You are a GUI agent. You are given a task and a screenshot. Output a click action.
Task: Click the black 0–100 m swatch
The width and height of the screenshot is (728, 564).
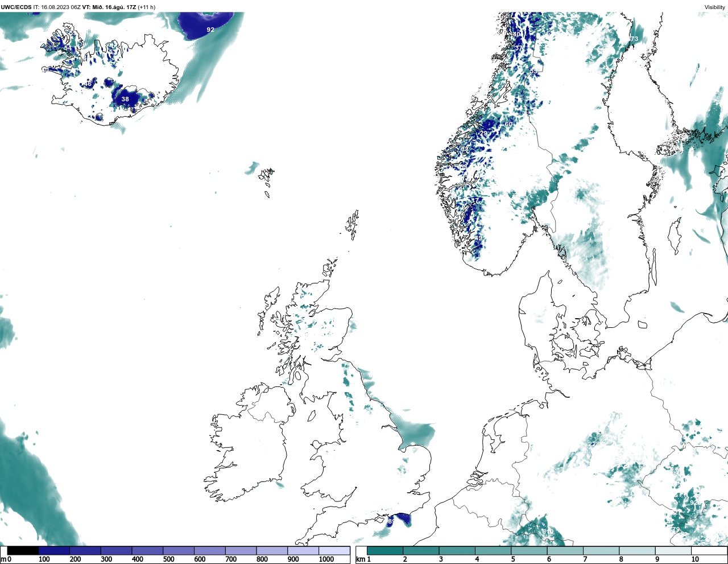tap(23, 551)
